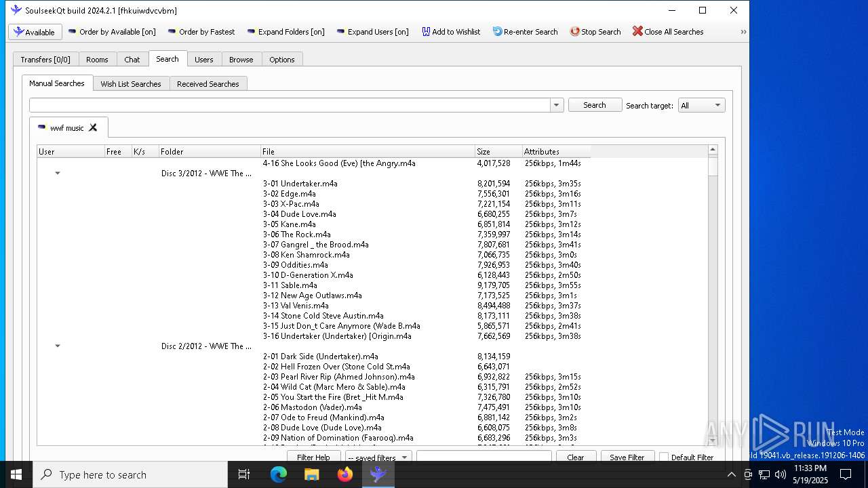
Task: Open the Rooms tab
Action: 97,60
